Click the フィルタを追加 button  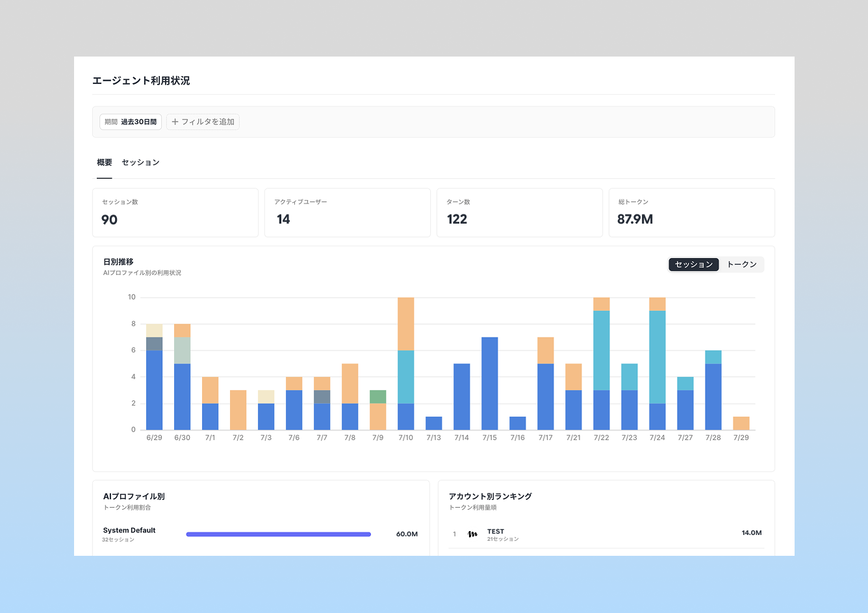[203, 122]
